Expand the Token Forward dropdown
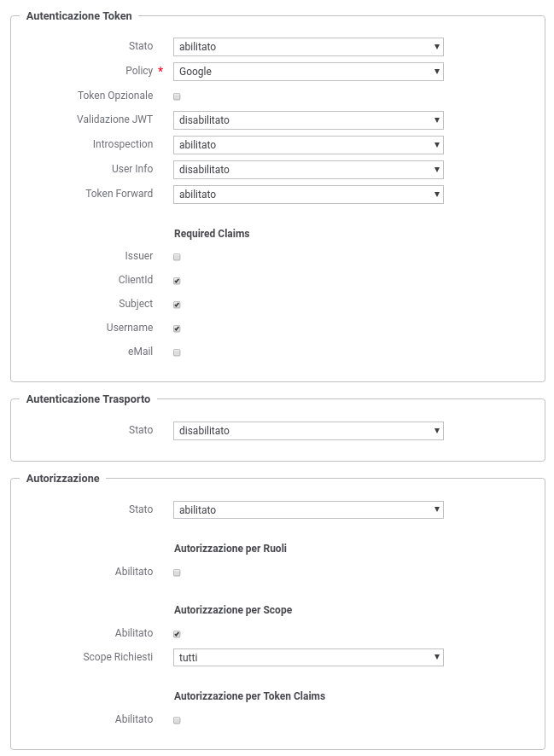554x756 pixels. click(x=308, y=195)
